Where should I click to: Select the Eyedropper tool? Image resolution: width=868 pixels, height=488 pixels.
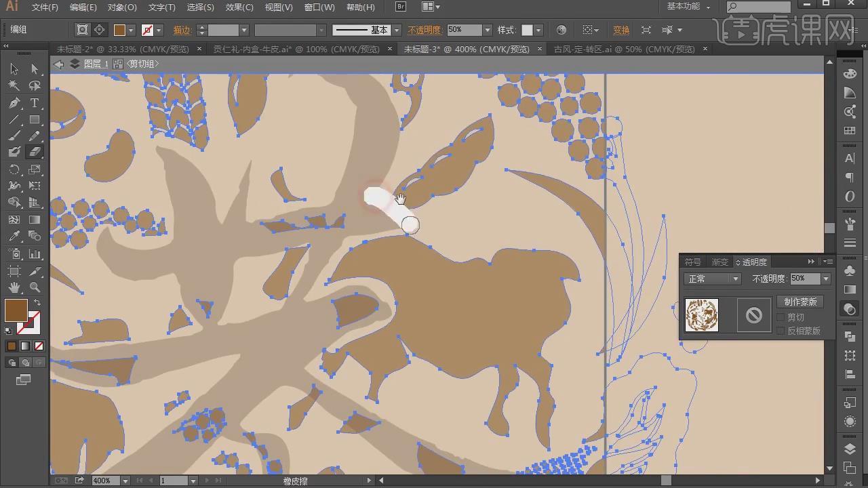tap(14, 237)
